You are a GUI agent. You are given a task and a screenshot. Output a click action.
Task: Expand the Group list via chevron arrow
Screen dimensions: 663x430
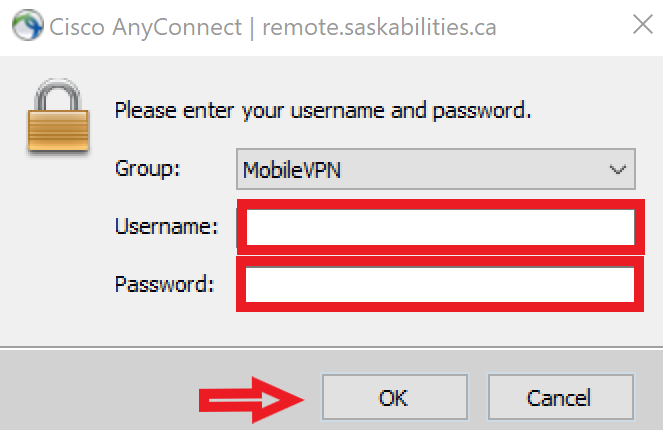pos(618,170)
